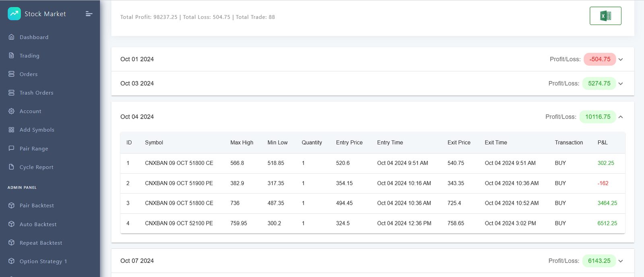Click the 3464.25 P&L value
Image resolution: width=644 pixels, height=277 pixels.
point(607,203)
